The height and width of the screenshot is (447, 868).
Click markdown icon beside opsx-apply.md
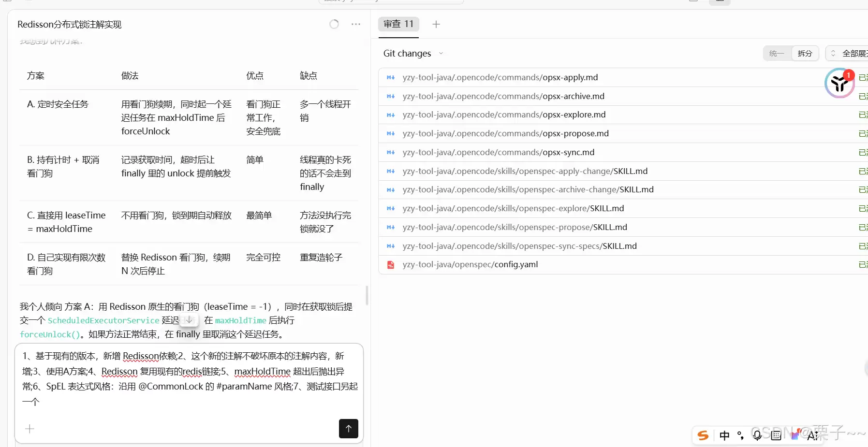coord(391,77)
